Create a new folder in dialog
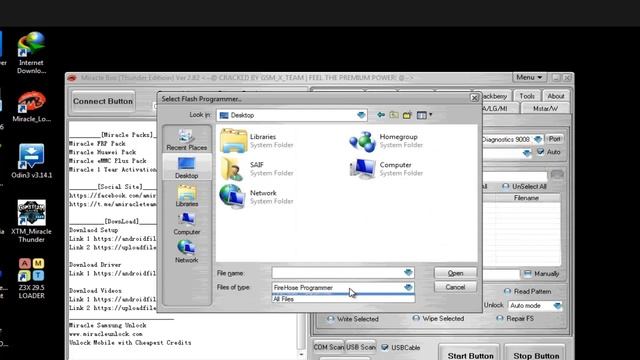The image size is (640, 360). tap(407, 115)
